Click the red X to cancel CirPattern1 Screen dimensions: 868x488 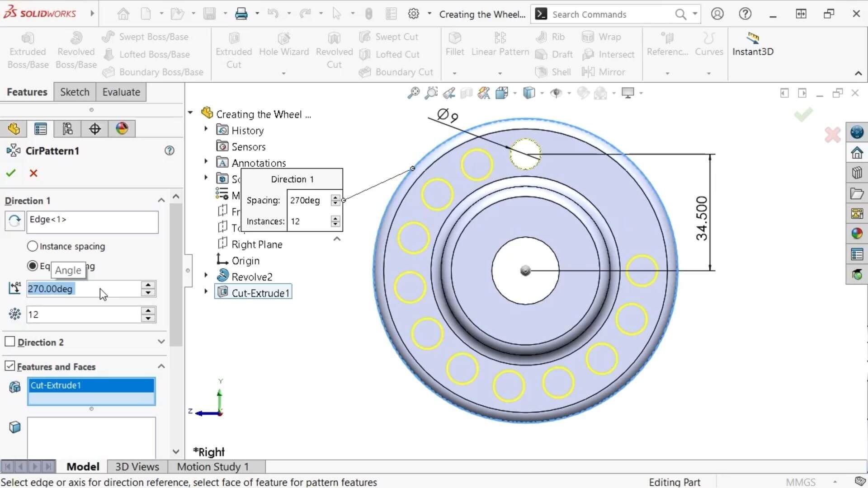pos(33,173)
